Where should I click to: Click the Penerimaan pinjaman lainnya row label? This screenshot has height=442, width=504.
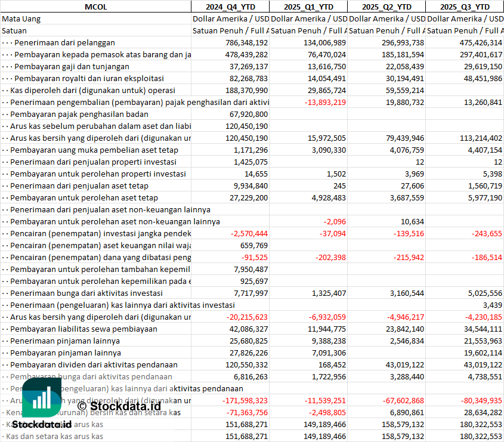click(65, 341)
